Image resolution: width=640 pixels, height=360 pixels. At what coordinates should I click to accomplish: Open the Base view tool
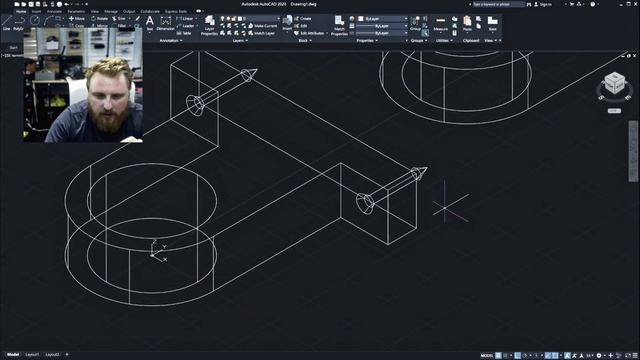pyautogui.click(x=493, y=23)
